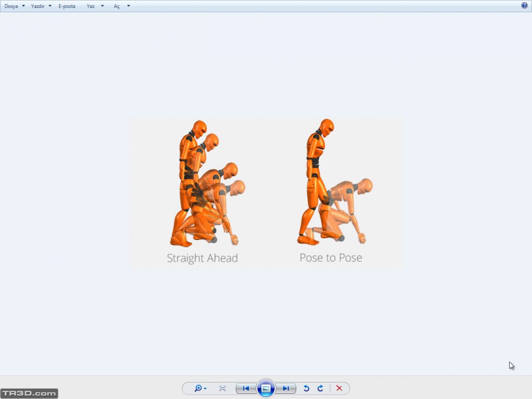Click the magnifier zoom icon
532x399 pixels.
[199, 388]
